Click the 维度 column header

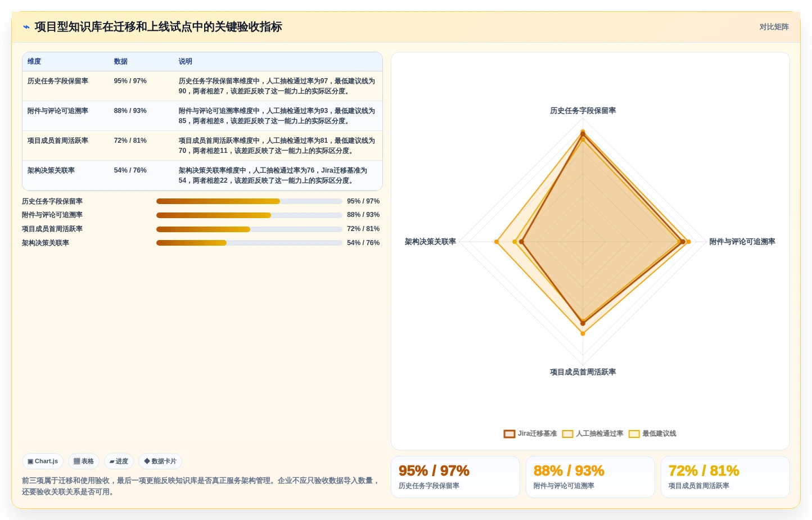(x=34, y=62)
